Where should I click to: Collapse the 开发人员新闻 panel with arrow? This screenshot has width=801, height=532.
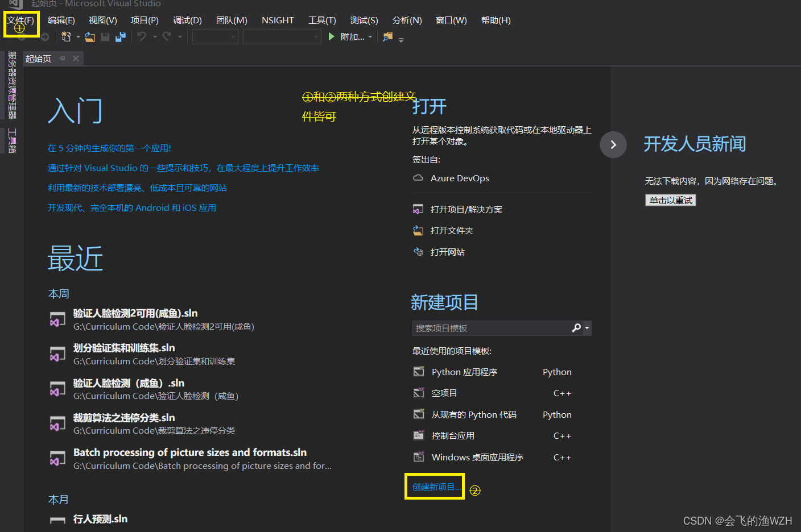[613, 144]
